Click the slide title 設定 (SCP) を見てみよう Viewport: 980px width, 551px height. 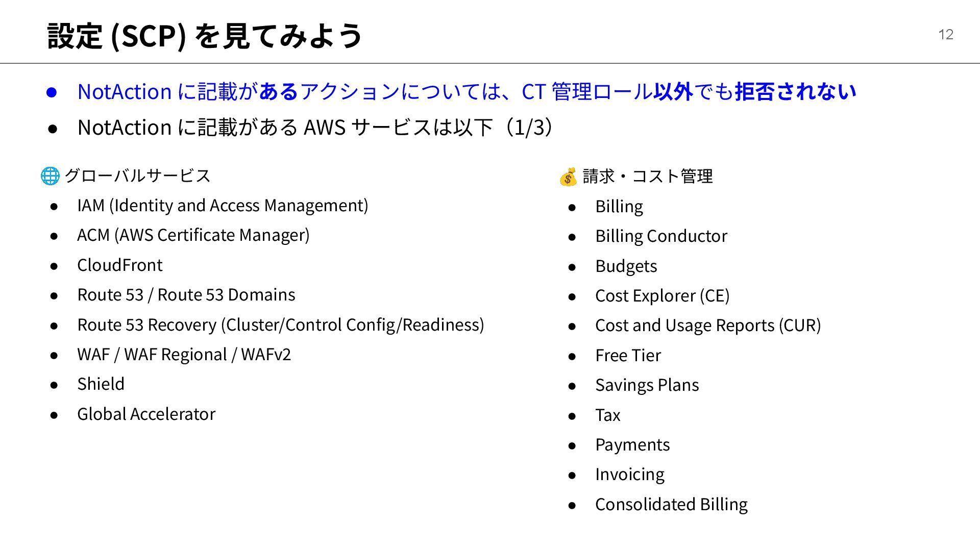205,35
